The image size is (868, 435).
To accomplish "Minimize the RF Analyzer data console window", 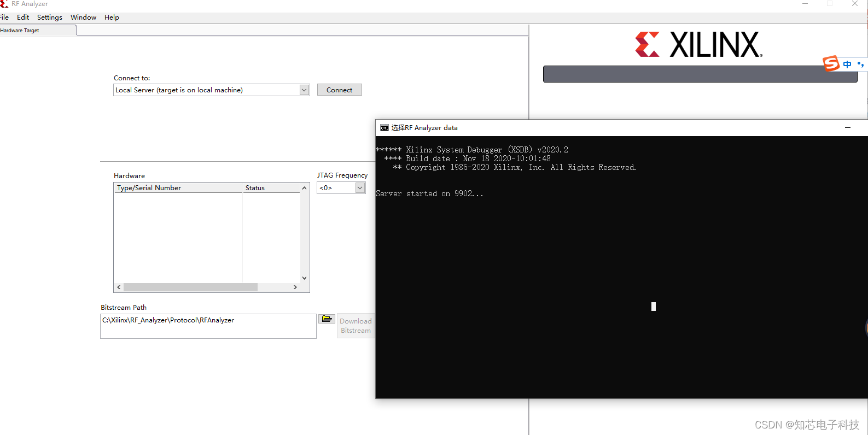I will (848, 128).
